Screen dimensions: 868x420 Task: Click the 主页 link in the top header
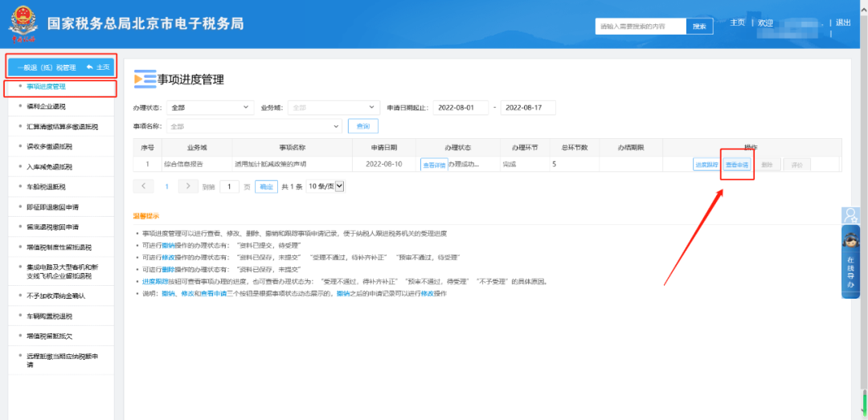[737, 22]
